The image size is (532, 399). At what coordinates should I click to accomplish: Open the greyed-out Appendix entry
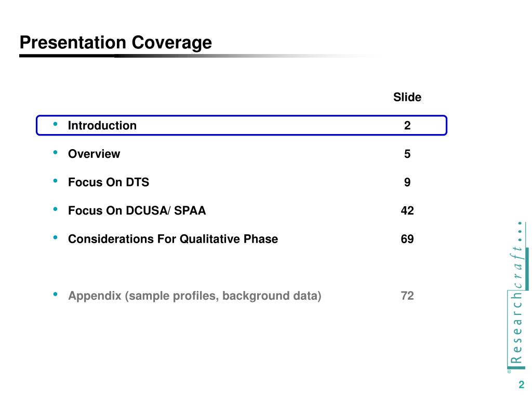coord(195,296)
